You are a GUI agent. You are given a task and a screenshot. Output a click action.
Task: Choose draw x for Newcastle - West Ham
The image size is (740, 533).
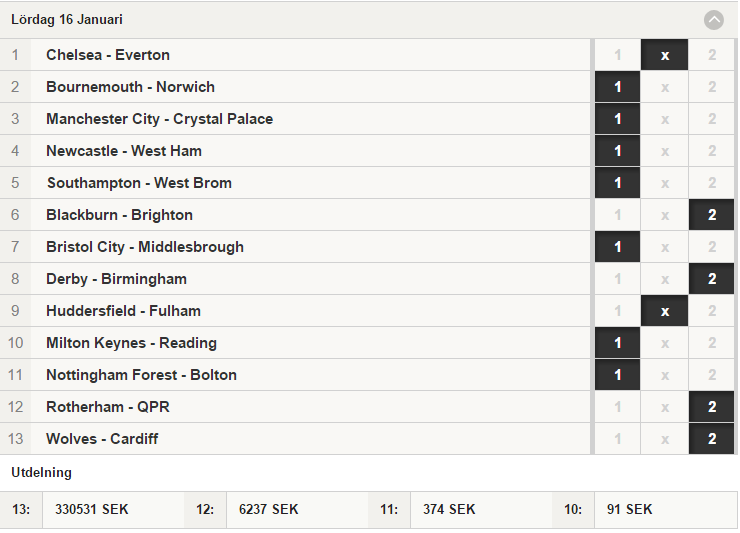(x=664, y=151)
